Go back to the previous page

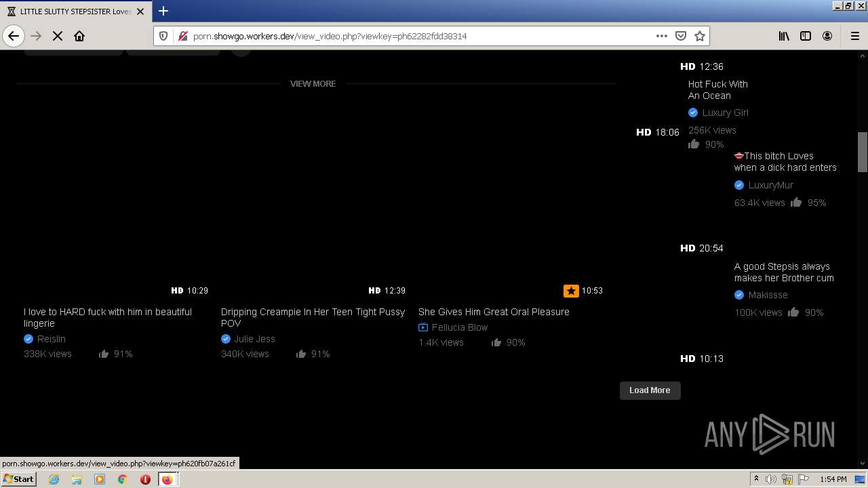14,36
